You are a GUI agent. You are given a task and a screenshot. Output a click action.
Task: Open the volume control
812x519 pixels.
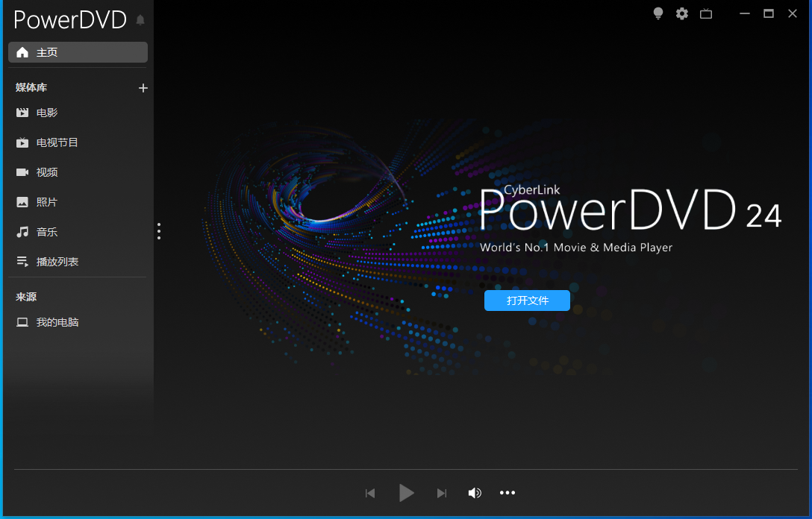(x=475, y=493)
